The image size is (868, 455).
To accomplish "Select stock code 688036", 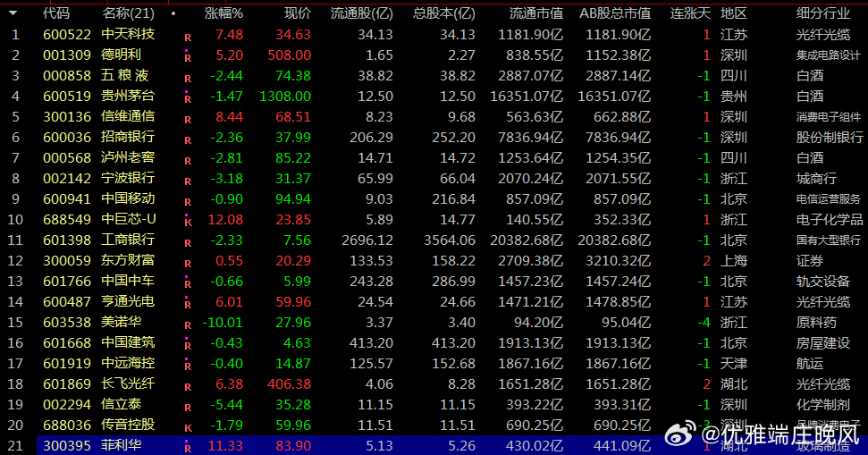I will [67, 426].
